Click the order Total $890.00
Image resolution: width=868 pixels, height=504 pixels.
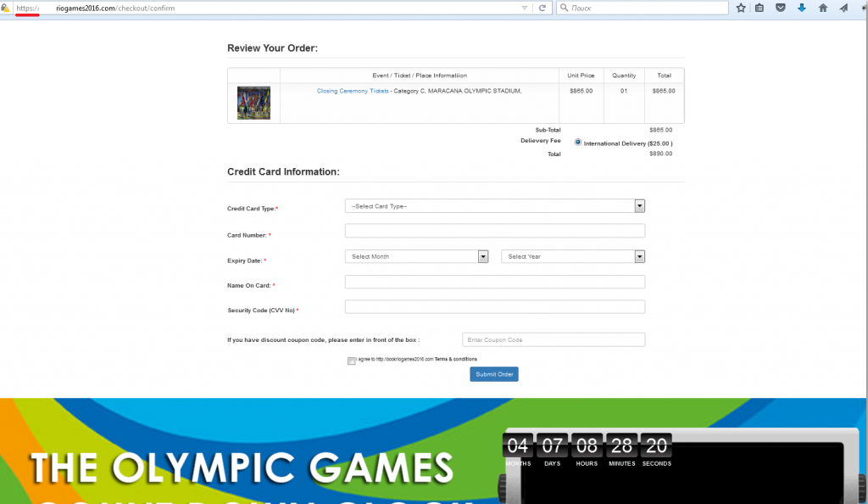661,154
